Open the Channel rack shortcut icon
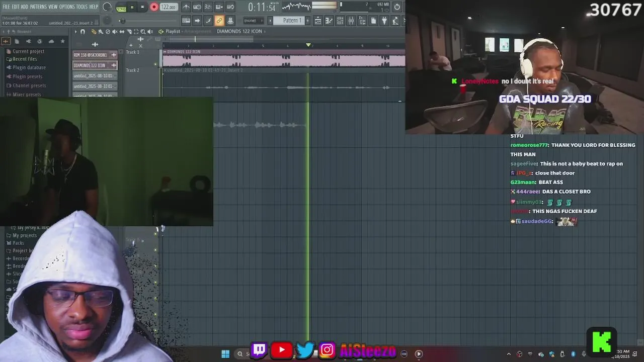This screenshot has height=362, width=644. (x=340, y=21)
